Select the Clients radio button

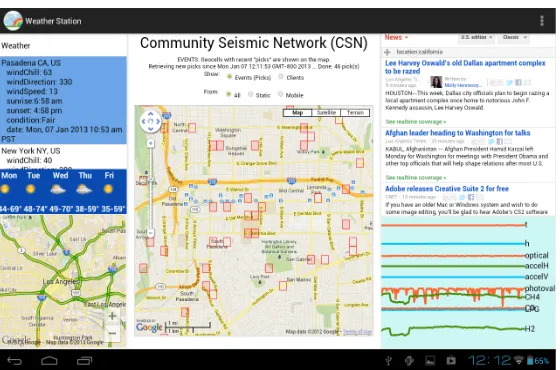click(x=281, y=77)
